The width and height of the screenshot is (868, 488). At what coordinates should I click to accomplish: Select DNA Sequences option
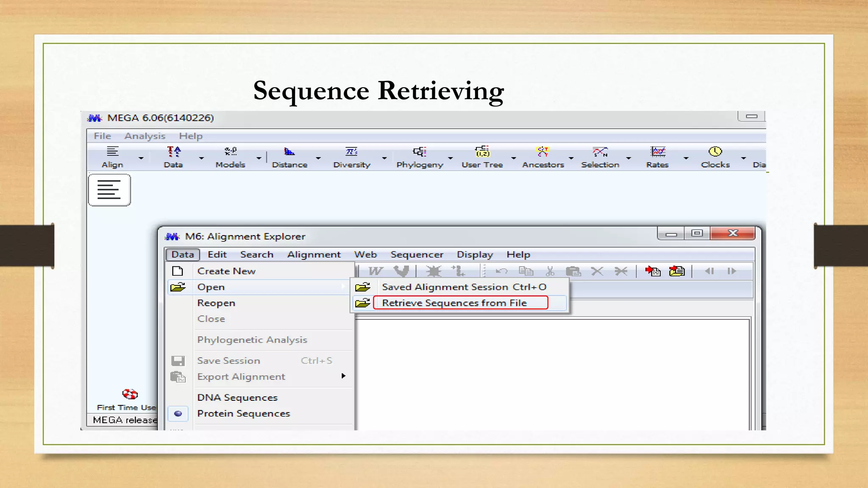click(237, 397)
